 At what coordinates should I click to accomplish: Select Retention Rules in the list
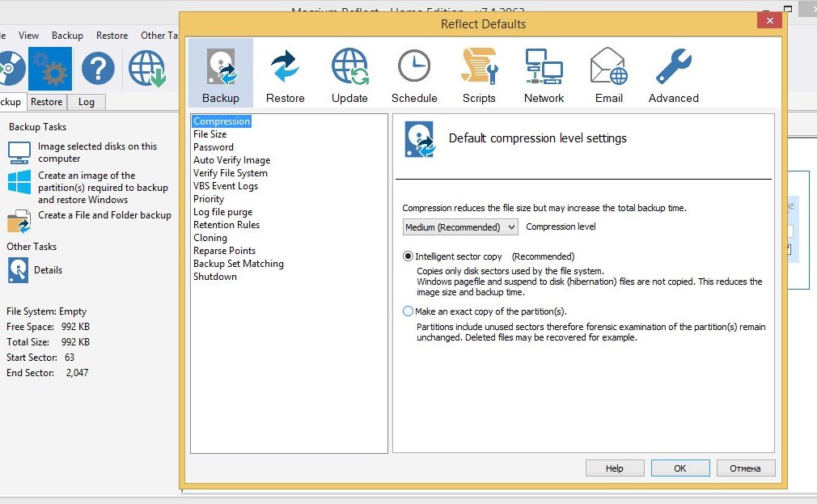click(226, 225)
